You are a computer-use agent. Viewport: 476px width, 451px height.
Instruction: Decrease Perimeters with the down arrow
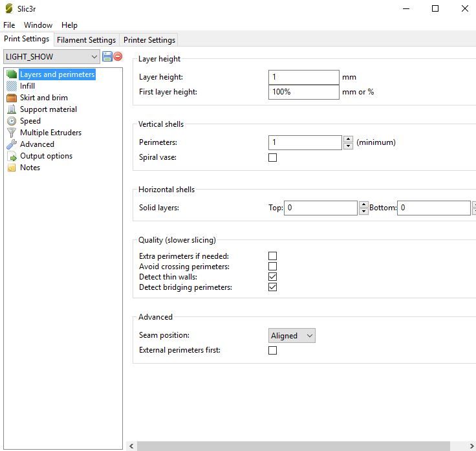(348, 146)
